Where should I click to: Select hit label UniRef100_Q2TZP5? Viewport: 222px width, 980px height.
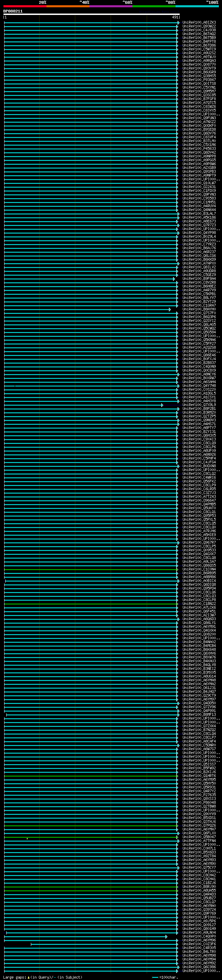pyautogui.click(x=199, y=416)
